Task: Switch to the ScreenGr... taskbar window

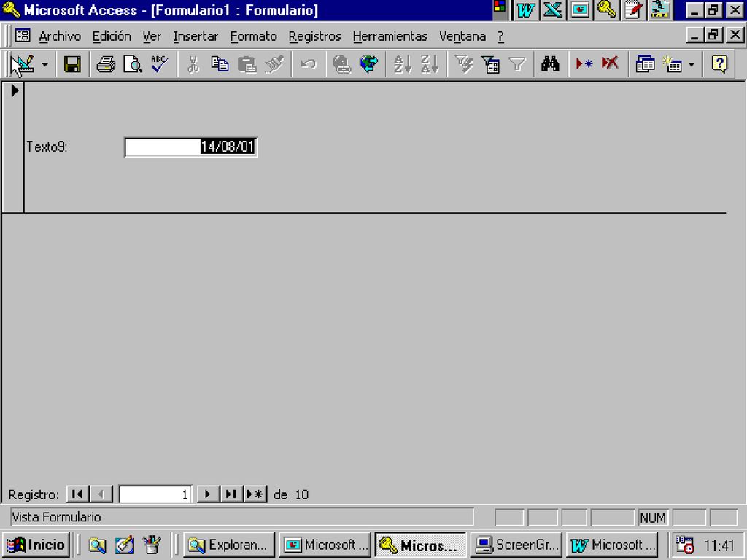Action: tap(516, 545)
